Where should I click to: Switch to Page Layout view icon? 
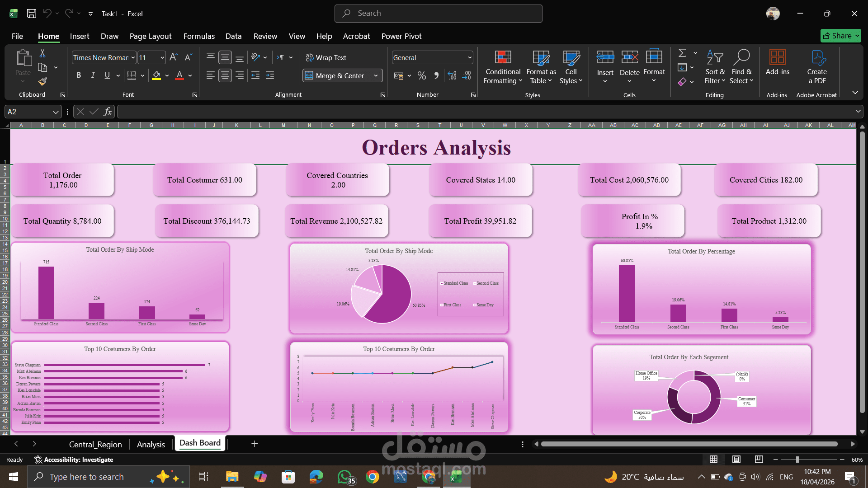pyautogui.click(x=736, y=460)
